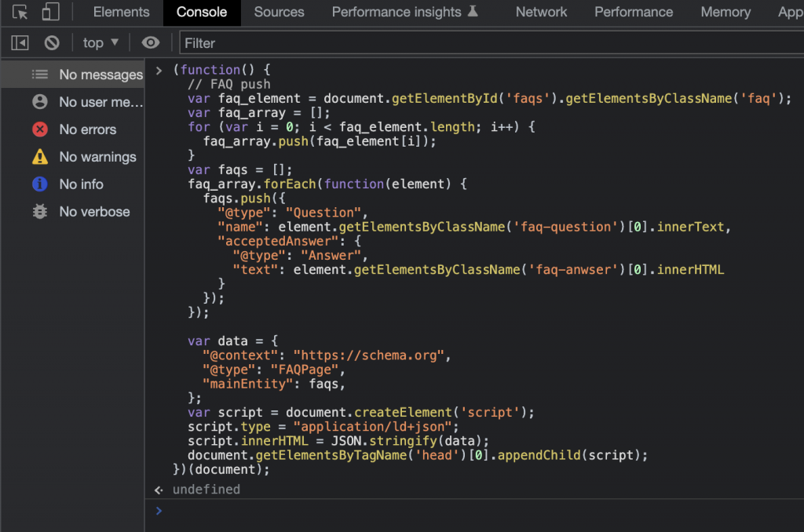Viewport: 804px width, 532px height.
Task: Click the "'faq-question'" name line
Action: (x=474, y=227)
